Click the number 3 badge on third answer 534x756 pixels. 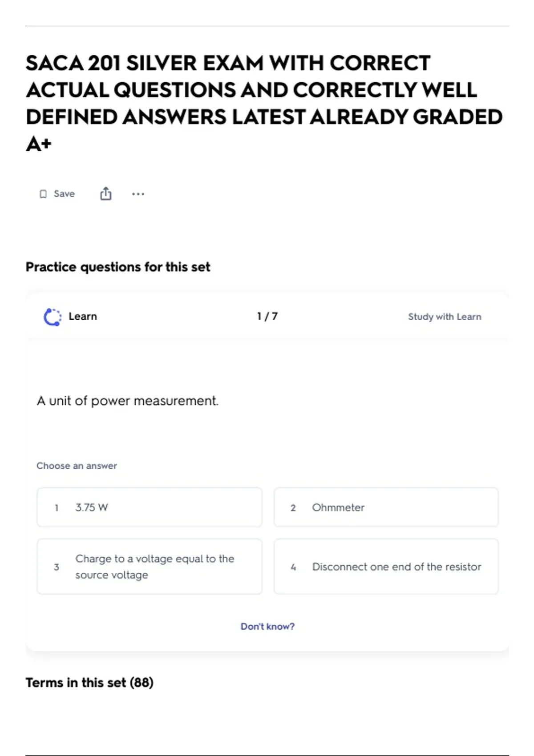coord(57,567)
